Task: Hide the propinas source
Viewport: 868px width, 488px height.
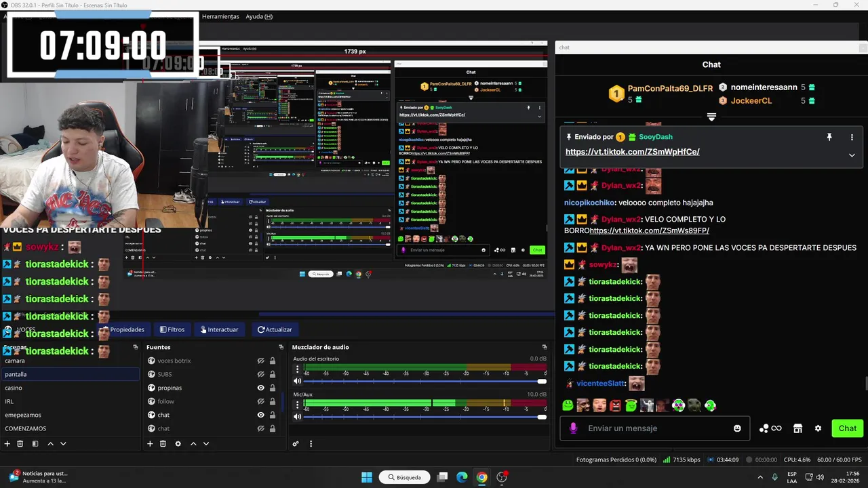Action: pyautogui.click(x=260, y=388)
